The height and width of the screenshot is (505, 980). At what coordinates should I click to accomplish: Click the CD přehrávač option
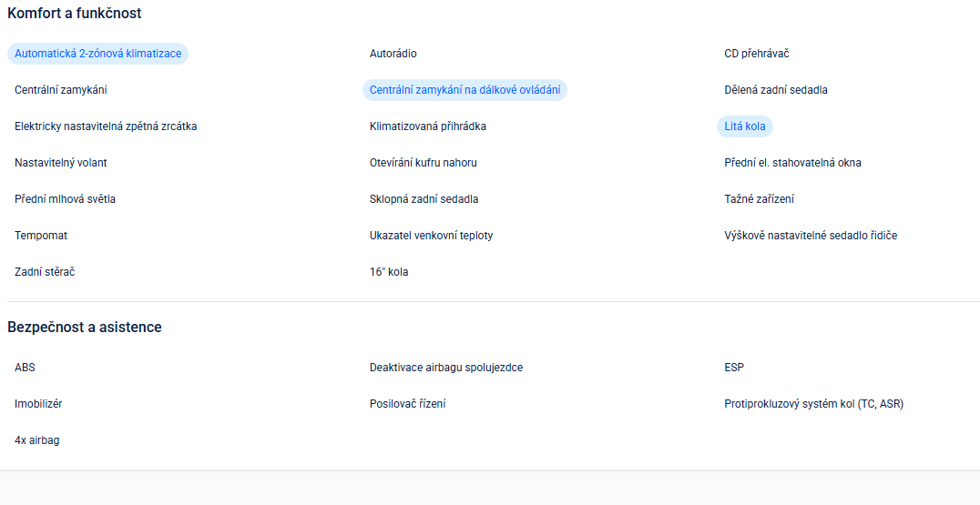click(756, 54)
